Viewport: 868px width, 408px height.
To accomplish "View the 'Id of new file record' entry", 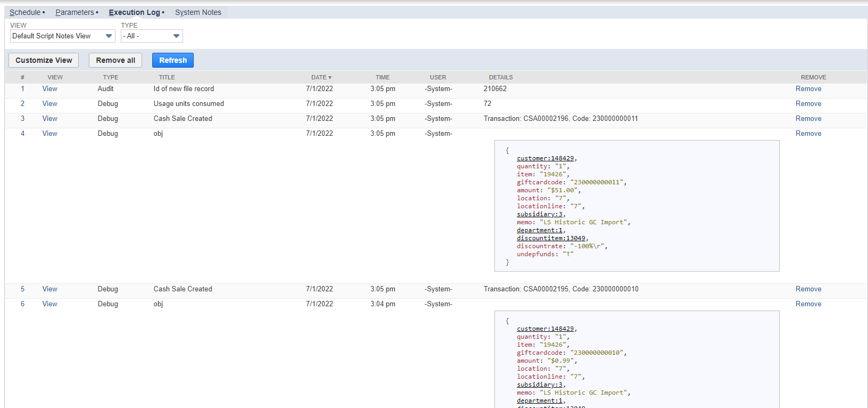I will (50, 89).
